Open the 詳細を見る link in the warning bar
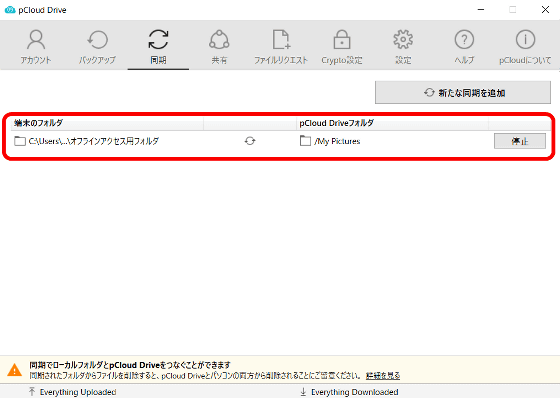 pos(383,376)
